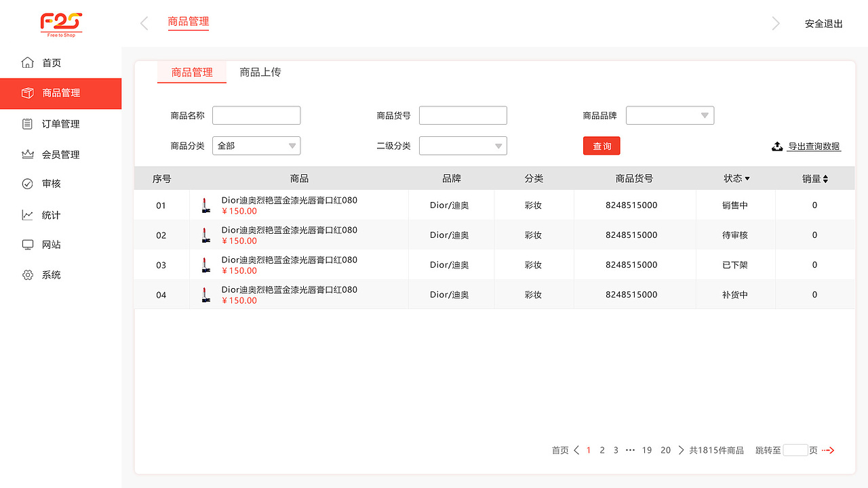Click the red jump arrow after 页
This screenshot has height=488, width=868.
[828, 450]
